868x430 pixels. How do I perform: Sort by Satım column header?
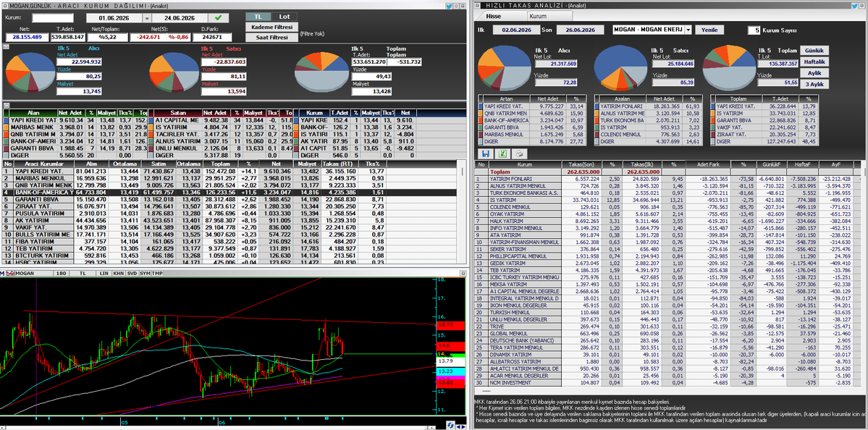[x=159, y=164]
